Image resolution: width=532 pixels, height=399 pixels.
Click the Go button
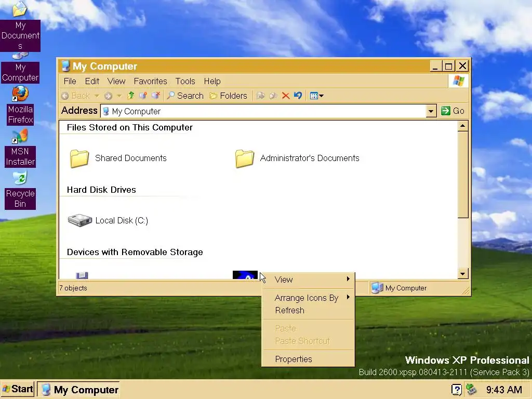pyautogui.click(x=453, y=111)
